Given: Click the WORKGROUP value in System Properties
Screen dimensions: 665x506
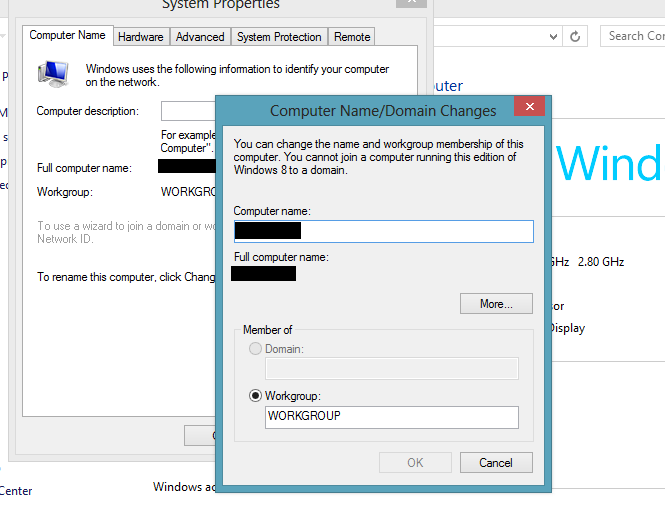Looking at the screenshot, I should pos(188,192).
